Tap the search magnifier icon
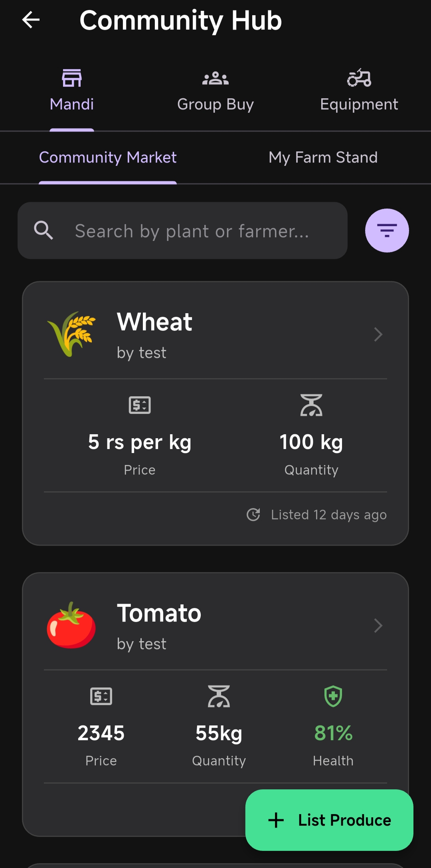431x868 pixels. 43,230
